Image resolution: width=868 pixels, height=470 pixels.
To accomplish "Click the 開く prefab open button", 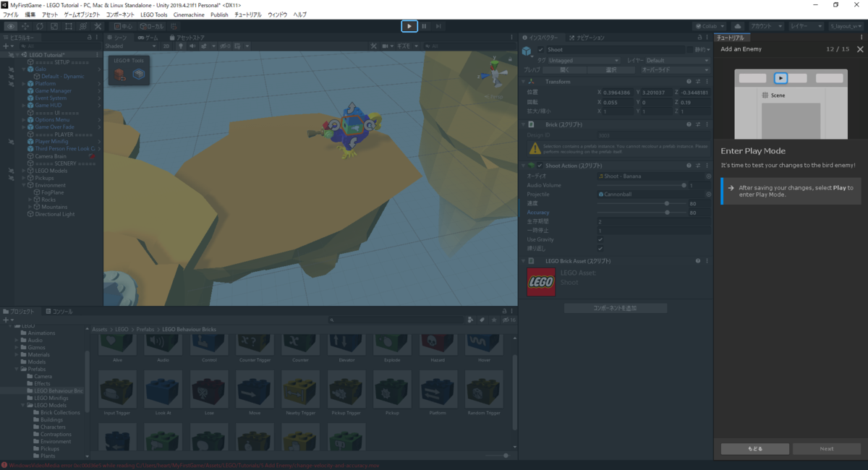I will pos(563,70).
